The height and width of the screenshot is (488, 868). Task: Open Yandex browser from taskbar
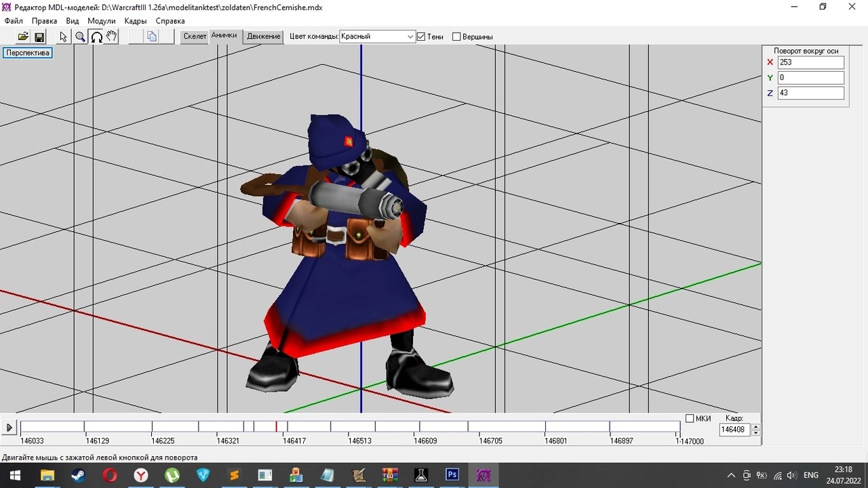[140, 475]
